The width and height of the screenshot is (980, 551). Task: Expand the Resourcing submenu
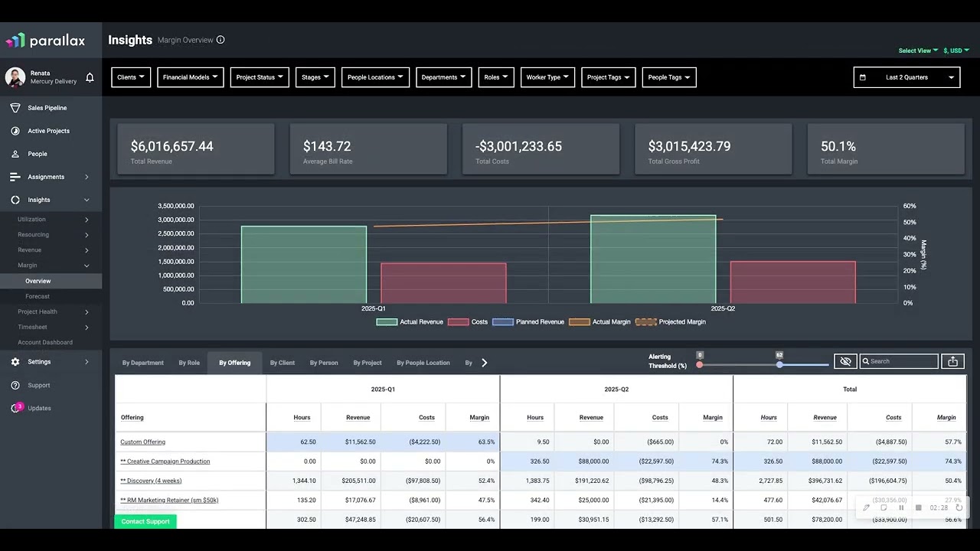(51, 235)
